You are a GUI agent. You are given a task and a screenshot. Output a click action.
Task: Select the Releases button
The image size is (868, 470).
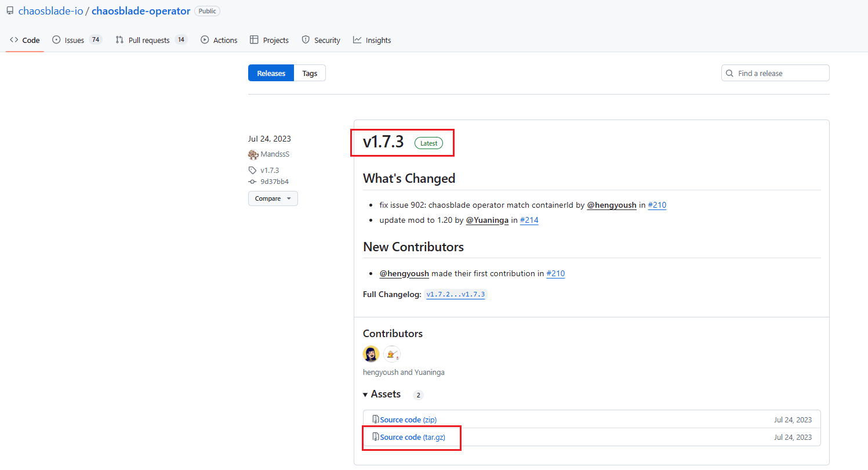pos(271,73)
